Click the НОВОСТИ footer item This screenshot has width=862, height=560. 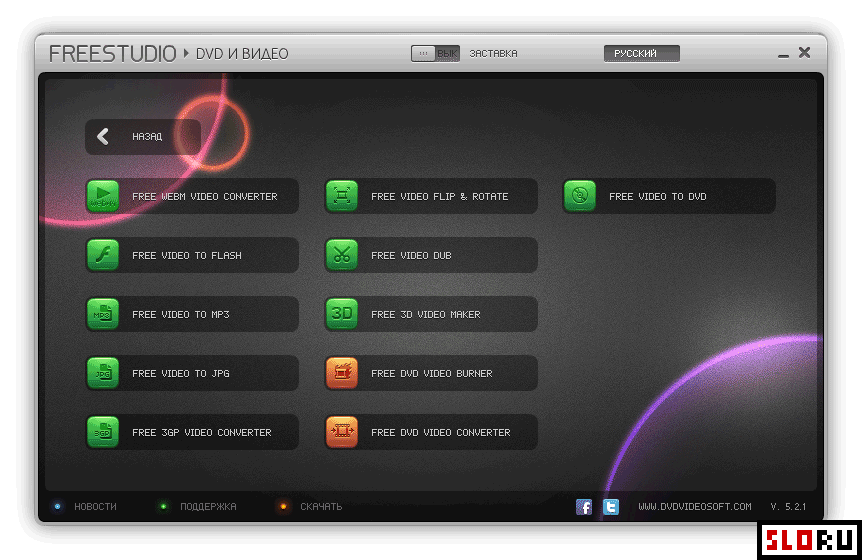point(95,507)
